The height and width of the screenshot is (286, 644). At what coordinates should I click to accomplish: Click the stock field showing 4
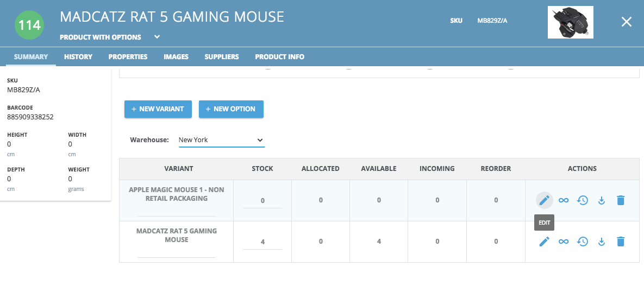(262, 241)
